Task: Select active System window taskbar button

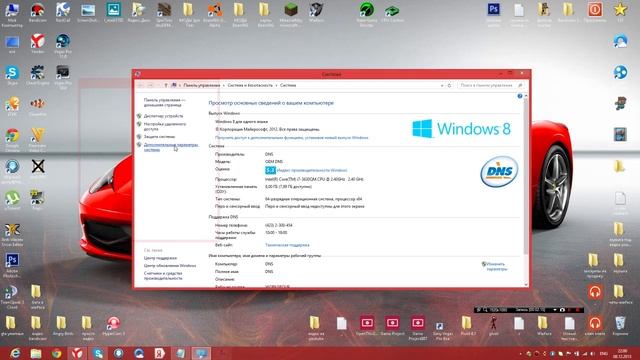Action: pyautogui.click(x=201, y=353)
